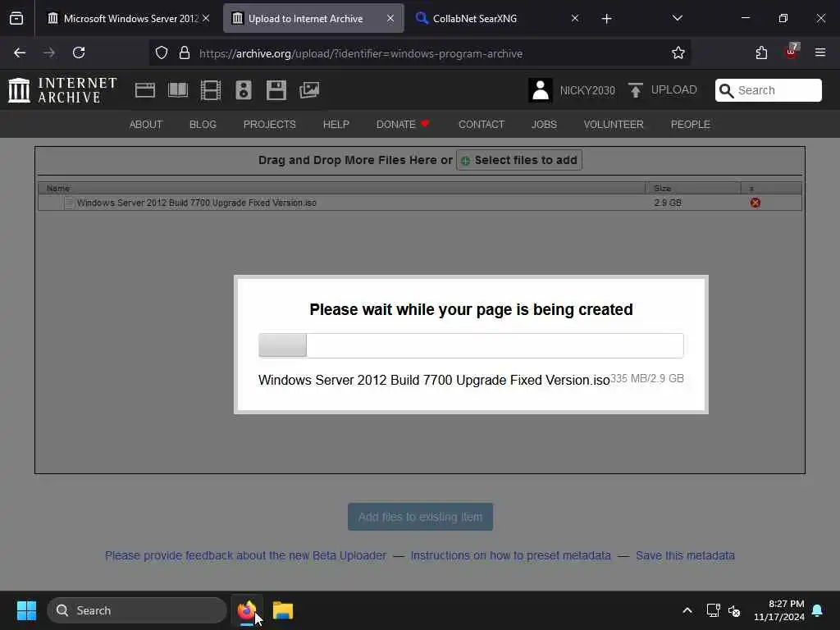Reload the current page
The image size is (840, 630).
(x=79, y=53)
